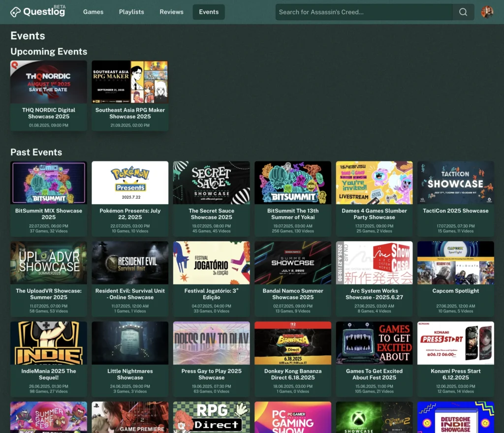Click the '58 Games, 53 Videos' text

(x=49, y=311)
